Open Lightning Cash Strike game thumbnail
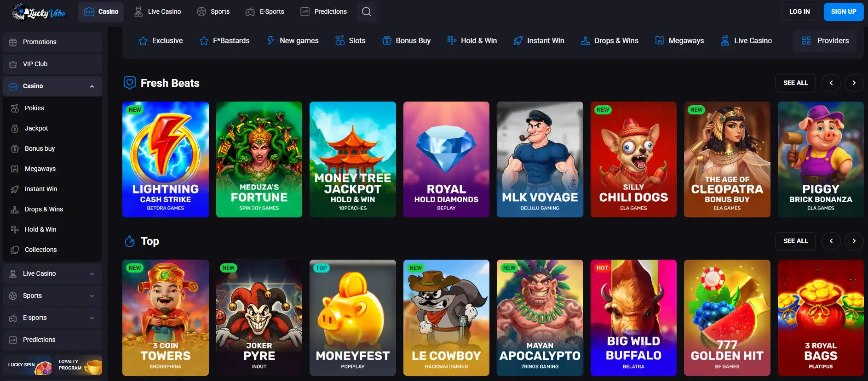This screenshot has width=868, height=381. pyautogui.click(x=166, y=159)
